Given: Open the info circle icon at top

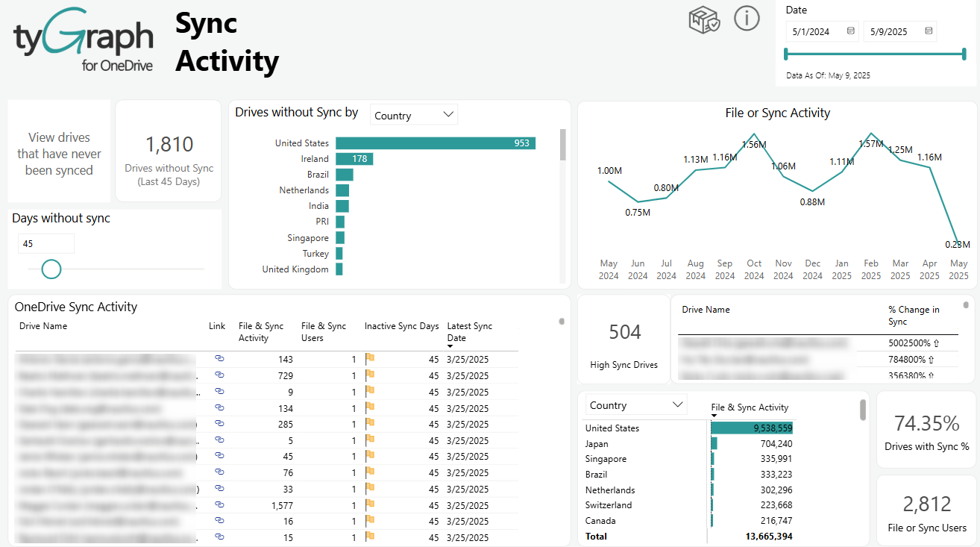Looking at the screenshot, I should click(747, 19).
